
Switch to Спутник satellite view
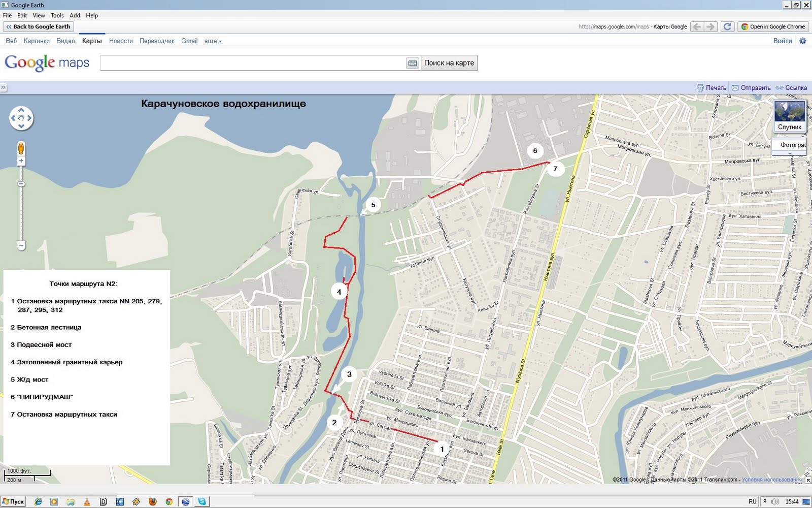pos(790,116)
